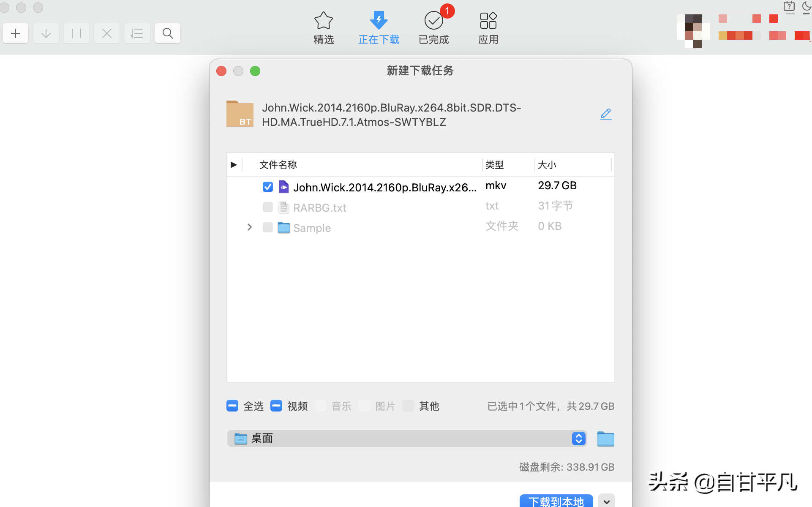The image size is (812, 507).
Task: Click the delete task X icon
Action: [107, 33]
